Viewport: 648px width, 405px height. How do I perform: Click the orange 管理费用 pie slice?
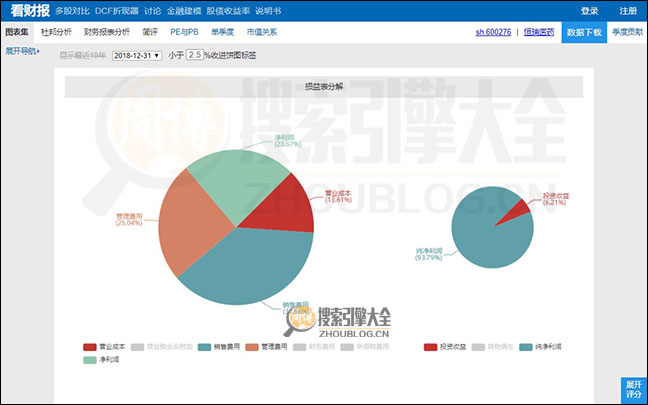click(190, 223)
